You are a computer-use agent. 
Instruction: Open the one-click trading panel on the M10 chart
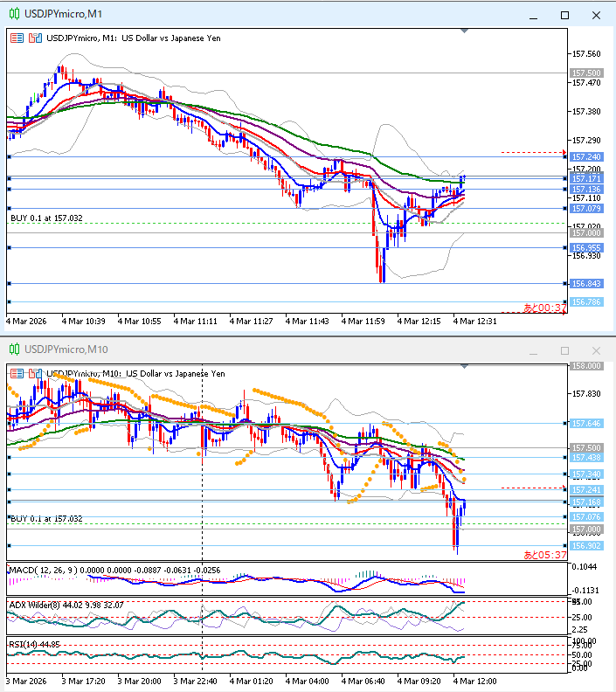tap(17, 373)
